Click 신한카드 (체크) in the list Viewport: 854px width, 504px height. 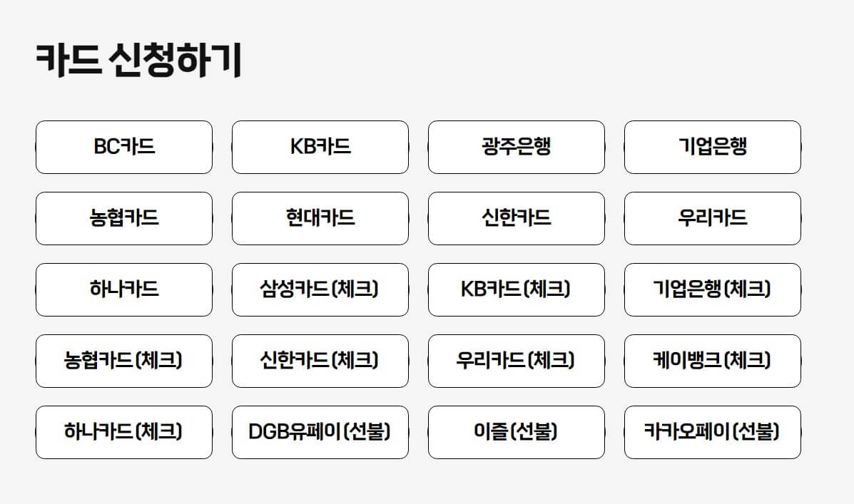click(320, 361)
